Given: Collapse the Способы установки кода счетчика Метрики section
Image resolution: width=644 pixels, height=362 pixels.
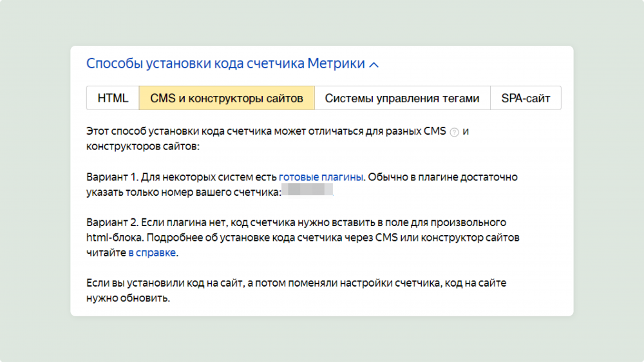Looking at the screenshot, I should pyautogui.click(x=232, y=64).
